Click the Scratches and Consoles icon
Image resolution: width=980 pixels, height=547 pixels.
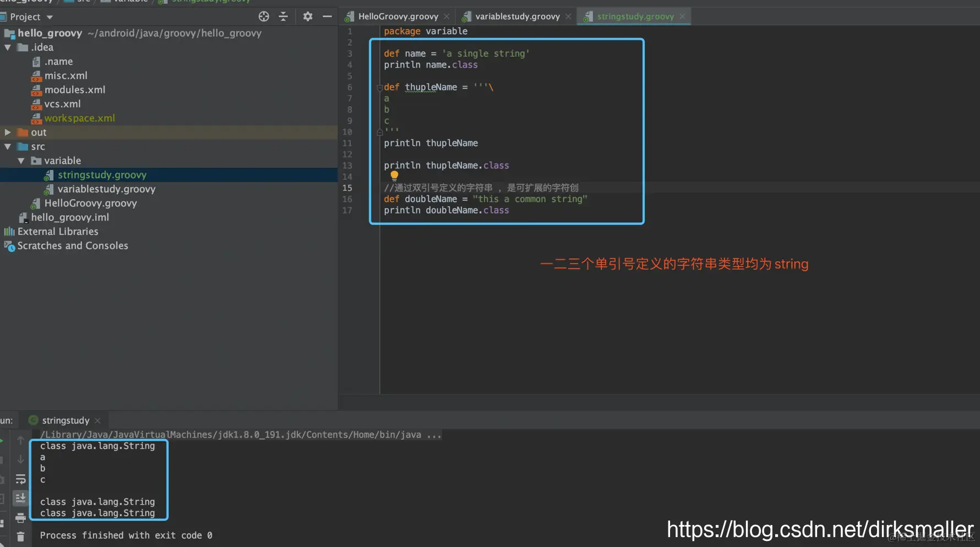pyautogui.click(x=9, y=246)
